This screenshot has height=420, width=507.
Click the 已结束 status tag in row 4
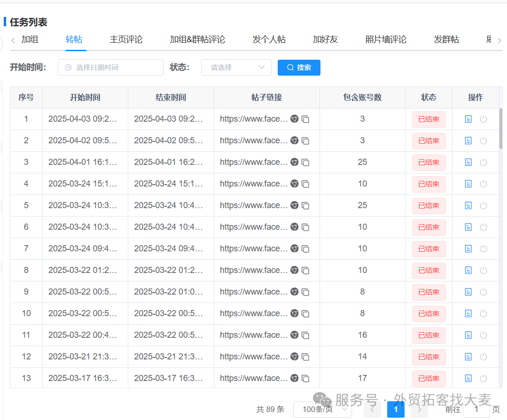point(429,184)
